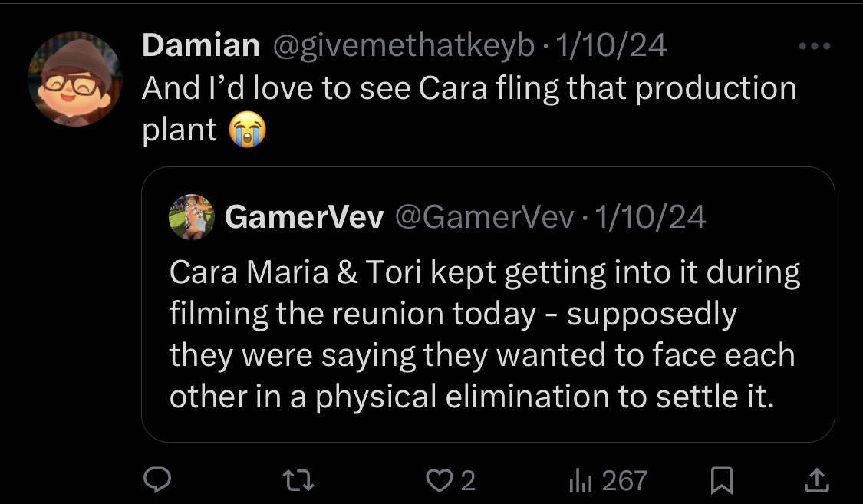
Task: Visit Damian's display name profile
Action: (x=201, y=45)
